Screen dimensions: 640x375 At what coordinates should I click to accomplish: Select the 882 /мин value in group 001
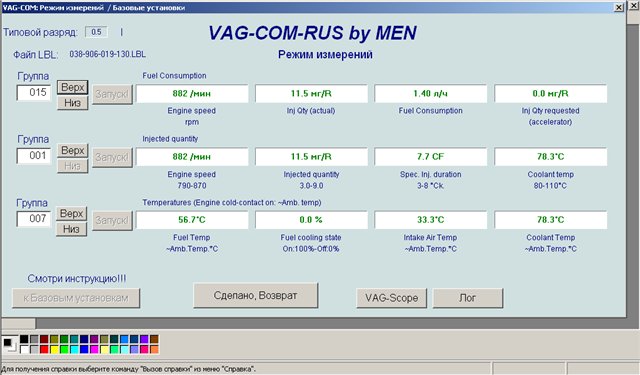192,157
